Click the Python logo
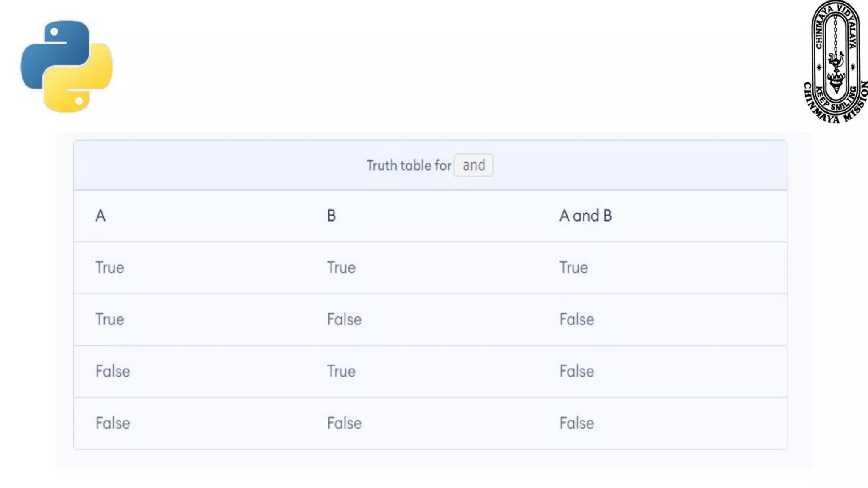 67,67
